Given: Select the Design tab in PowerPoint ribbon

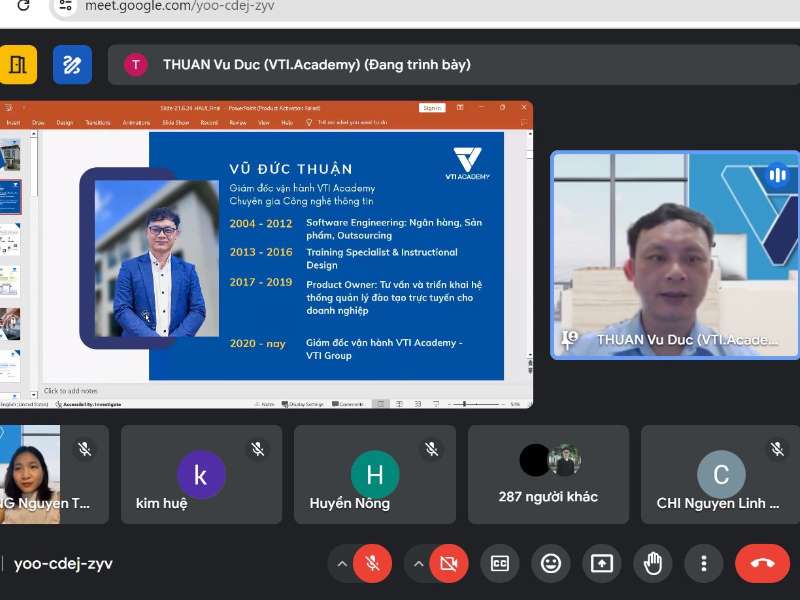Looking at the screenshot, I should 65,122.
